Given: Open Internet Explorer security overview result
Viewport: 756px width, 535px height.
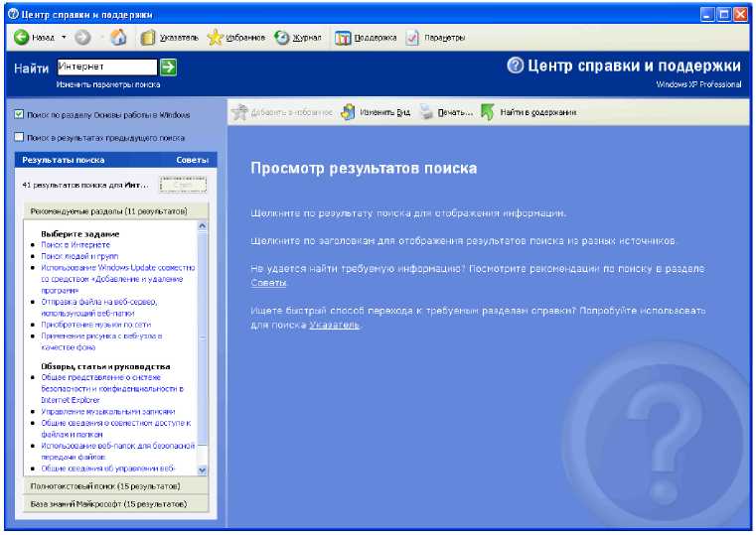Looking at the screenshot, I should click(112, 389).
